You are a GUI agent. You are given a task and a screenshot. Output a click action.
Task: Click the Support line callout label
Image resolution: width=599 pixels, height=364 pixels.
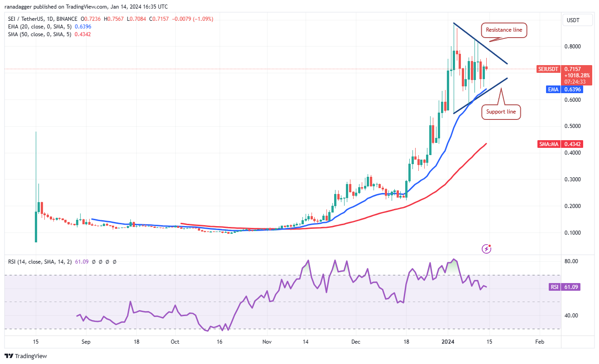point(501,111)
